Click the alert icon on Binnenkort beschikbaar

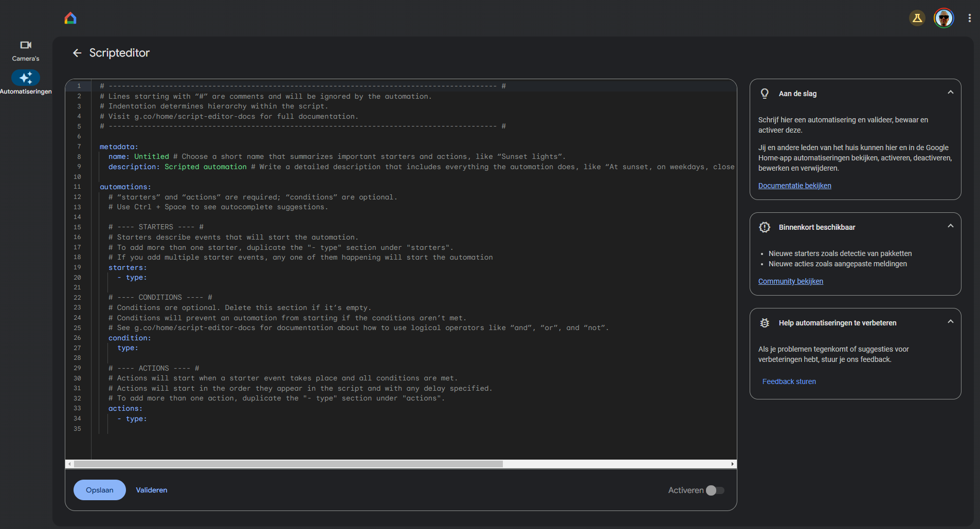point(765,227)
